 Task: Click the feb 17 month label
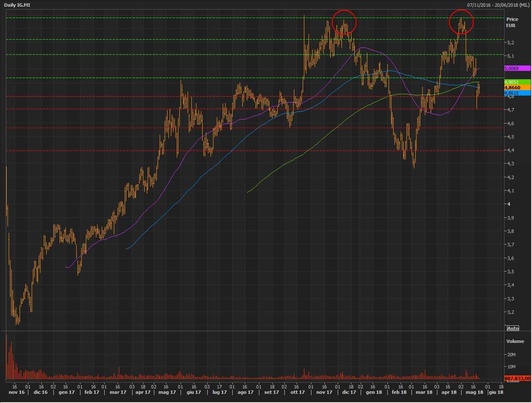pyautogui.click(x=92, y=392)
